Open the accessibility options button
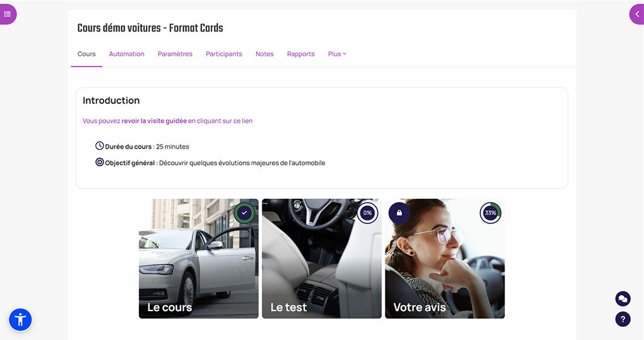This screenshot has height=340, width=644. pos(20,320)
